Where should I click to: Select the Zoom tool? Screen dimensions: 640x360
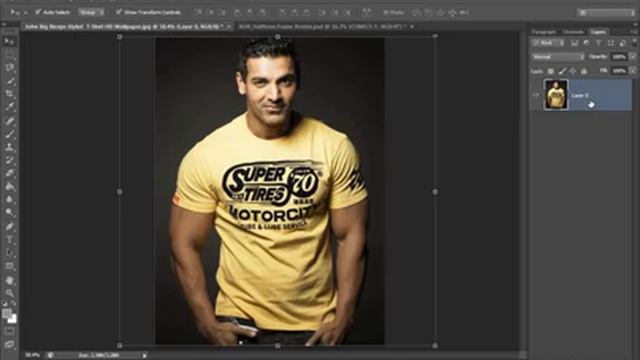point(9,293)
